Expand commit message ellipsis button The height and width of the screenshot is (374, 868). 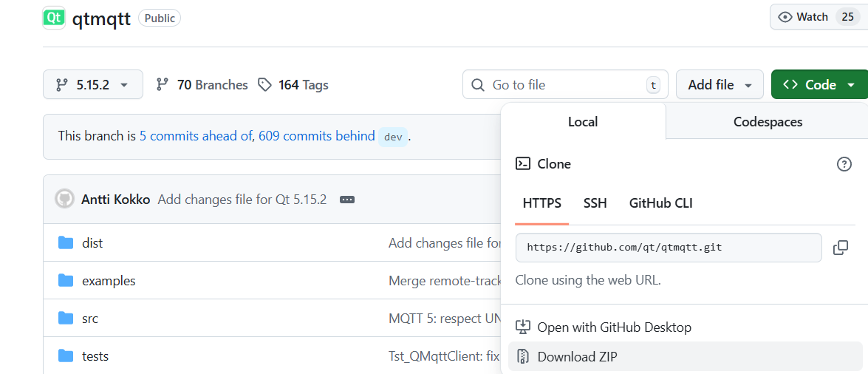tap(347, 200)
